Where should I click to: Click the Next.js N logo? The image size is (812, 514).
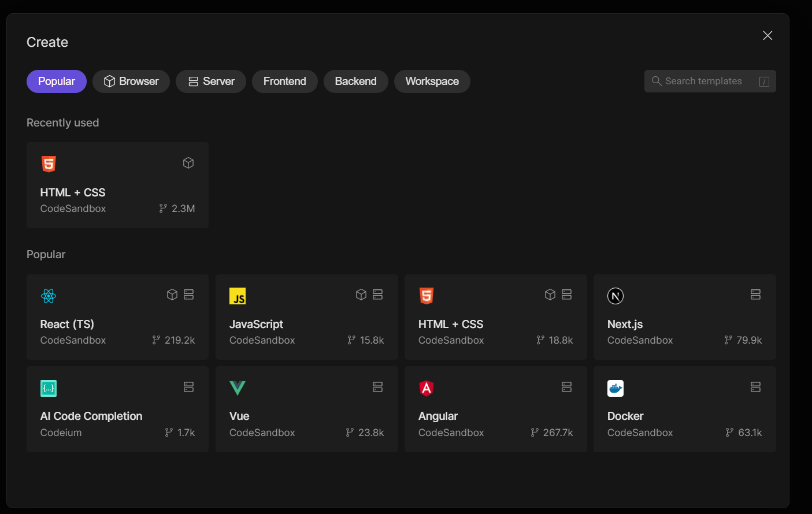pyautogui.click(x=616, y=296)
